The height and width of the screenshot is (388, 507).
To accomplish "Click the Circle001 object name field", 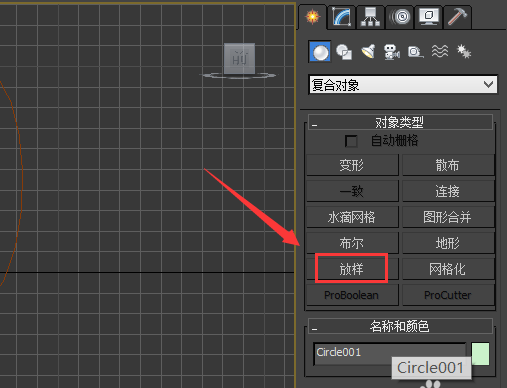I will pos(389,353).
